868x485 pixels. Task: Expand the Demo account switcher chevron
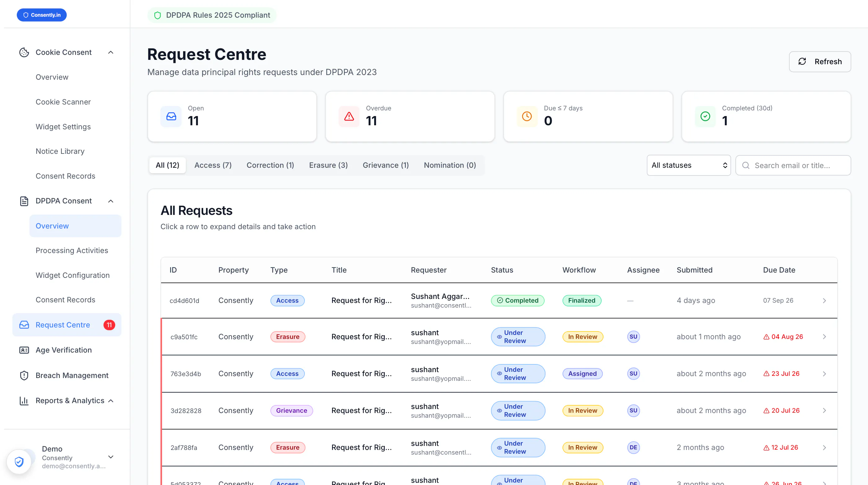[x=111, y=457]
